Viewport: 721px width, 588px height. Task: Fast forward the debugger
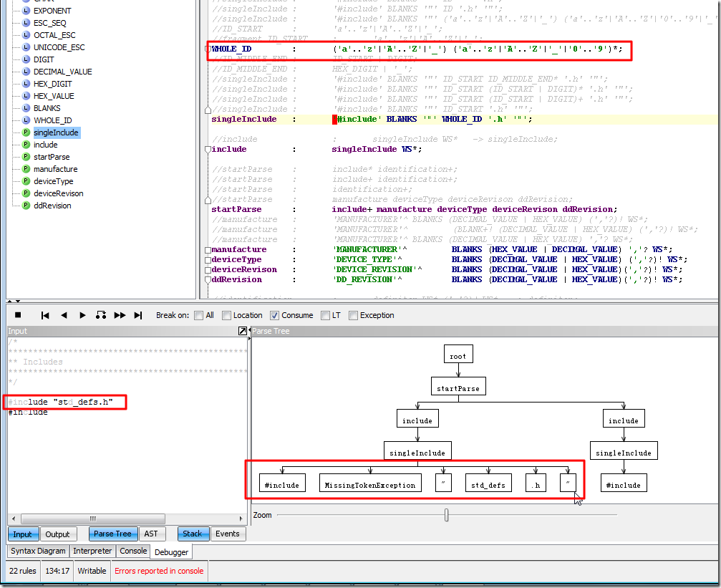[120, 315]
